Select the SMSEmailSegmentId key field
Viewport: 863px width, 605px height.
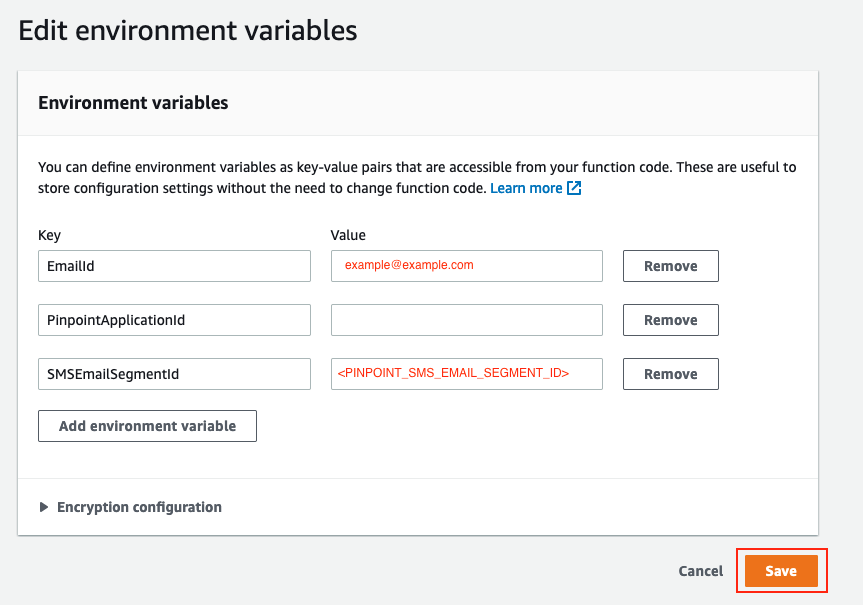click(x=174, y=373)
